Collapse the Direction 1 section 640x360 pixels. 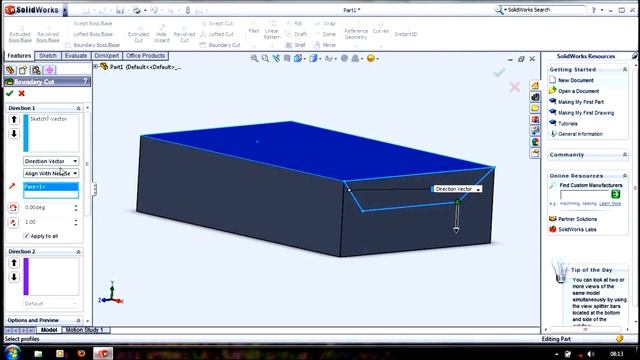(78, 108)
